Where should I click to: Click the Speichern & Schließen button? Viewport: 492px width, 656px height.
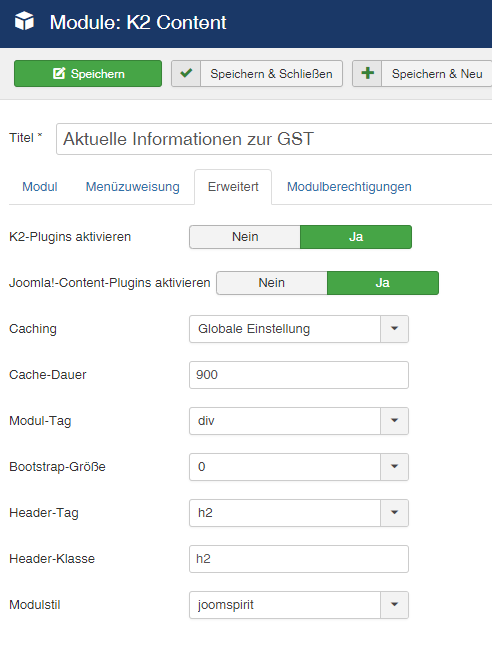(x=257, y=74)
